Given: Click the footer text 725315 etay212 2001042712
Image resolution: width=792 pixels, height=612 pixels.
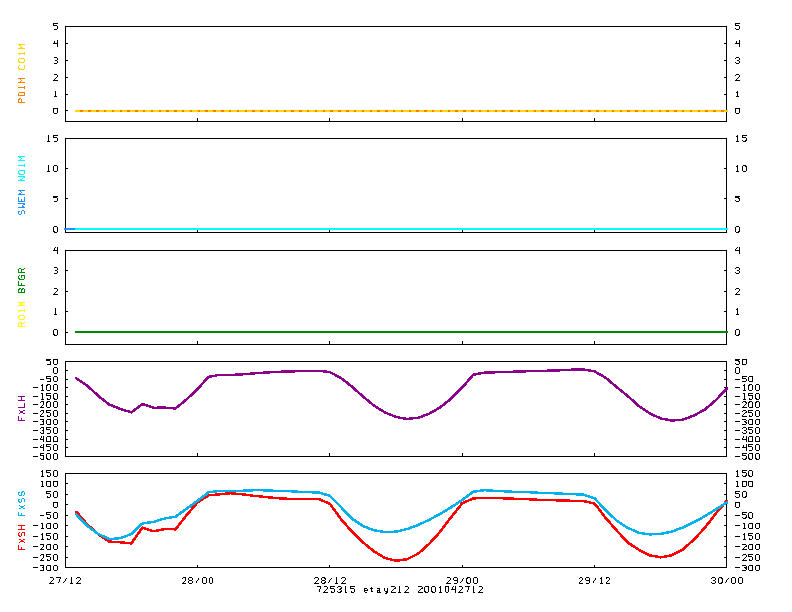Looking at the screenshot, I should pyautogui.click(x=400, y=589).
